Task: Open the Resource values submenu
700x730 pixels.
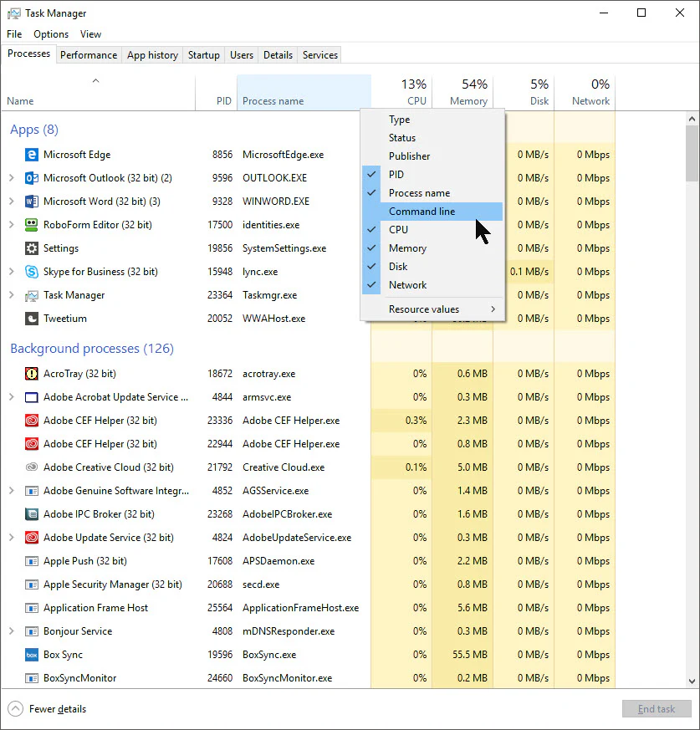Action: 432,309
